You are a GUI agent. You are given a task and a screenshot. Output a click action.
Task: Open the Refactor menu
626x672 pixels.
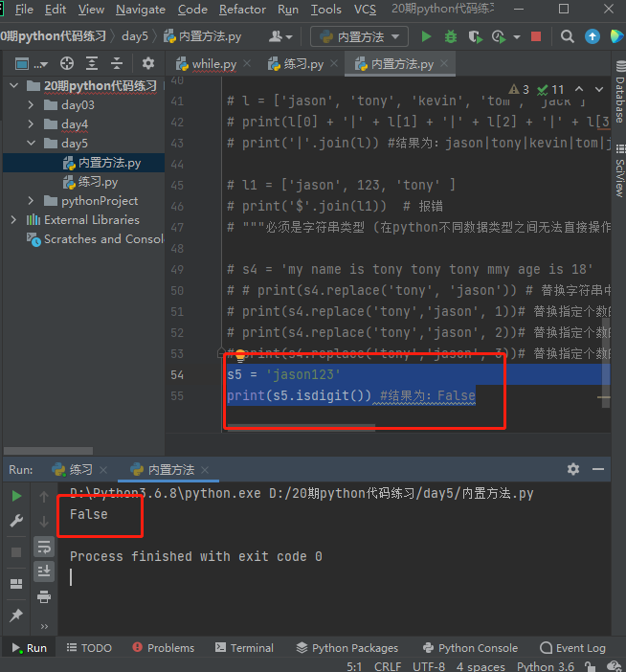tap(242, 10)
